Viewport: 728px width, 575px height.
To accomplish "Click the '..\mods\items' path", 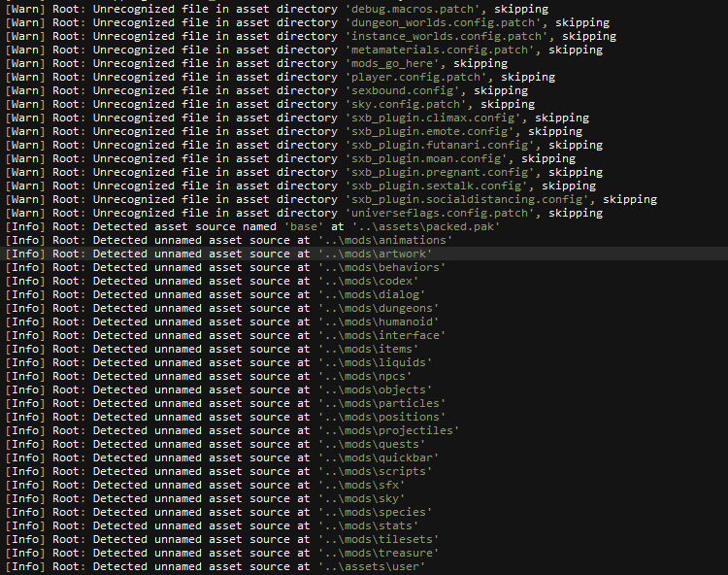I will tap(368, 349).
